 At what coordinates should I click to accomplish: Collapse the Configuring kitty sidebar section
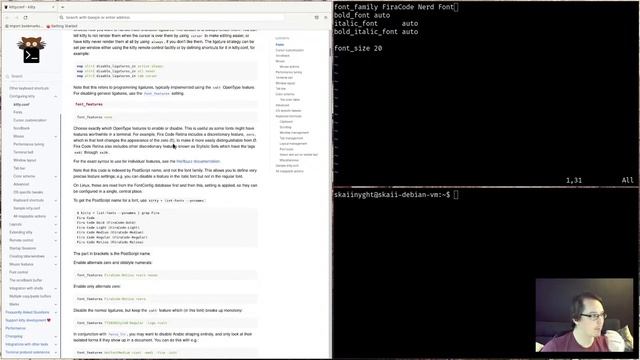[56, 96]
